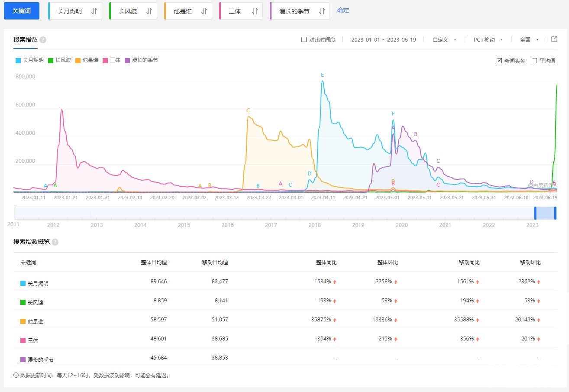The image size is (569, 392).
Task: Select 长月烬明 row in overview table
Action: (285, 282)
